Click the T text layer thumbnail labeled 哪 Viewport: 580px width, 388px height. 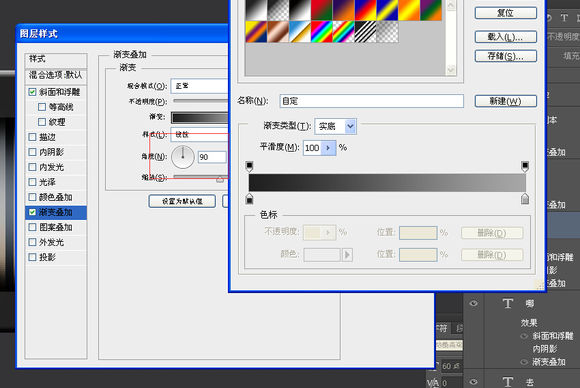(508, 304)
